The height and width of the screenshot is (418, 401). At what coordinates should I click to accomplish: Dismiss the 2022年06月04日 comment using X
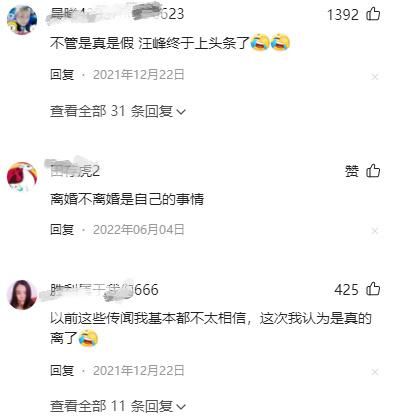(375, 231)
